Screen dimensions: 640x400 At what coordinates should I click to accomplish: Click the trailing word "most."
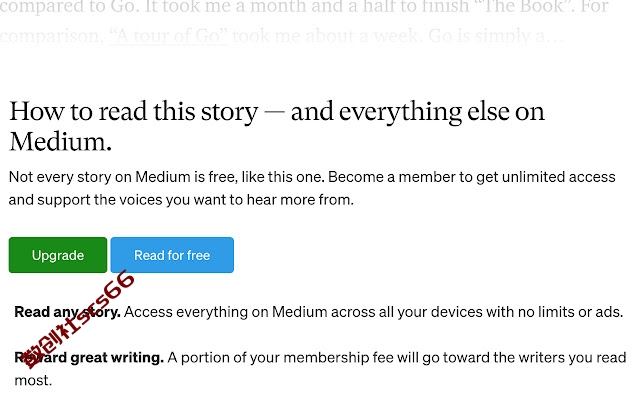(33, 380)
